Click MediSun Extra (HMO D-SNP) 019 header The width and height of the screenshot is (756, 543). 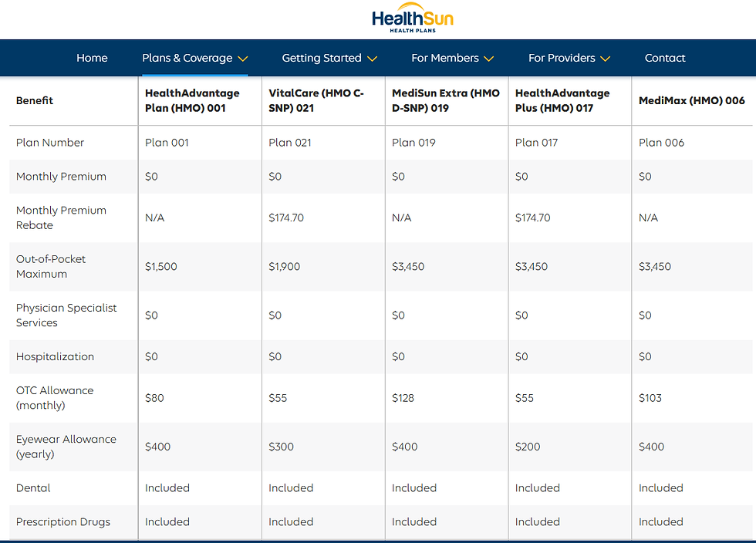coord(445,100)
